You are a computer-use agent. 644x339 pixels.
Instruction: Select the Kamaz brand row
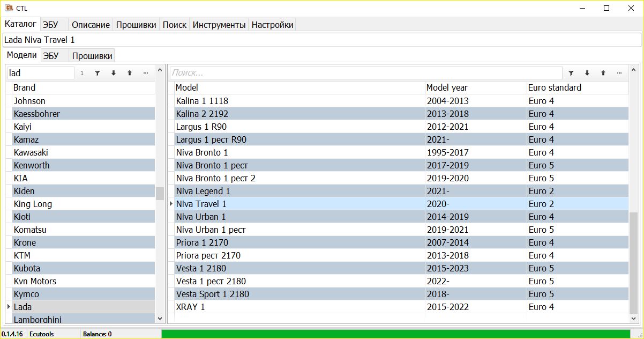point(84,139)
